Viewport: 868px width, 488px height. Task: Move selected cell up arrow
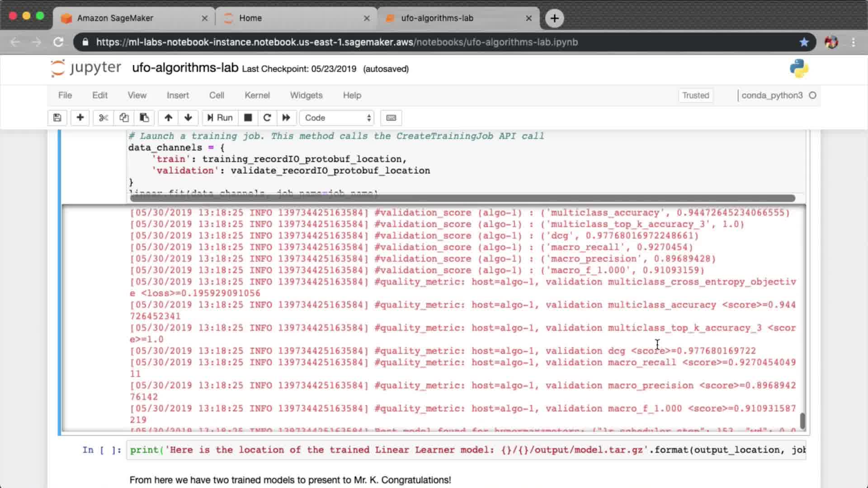tap(168, 118)
